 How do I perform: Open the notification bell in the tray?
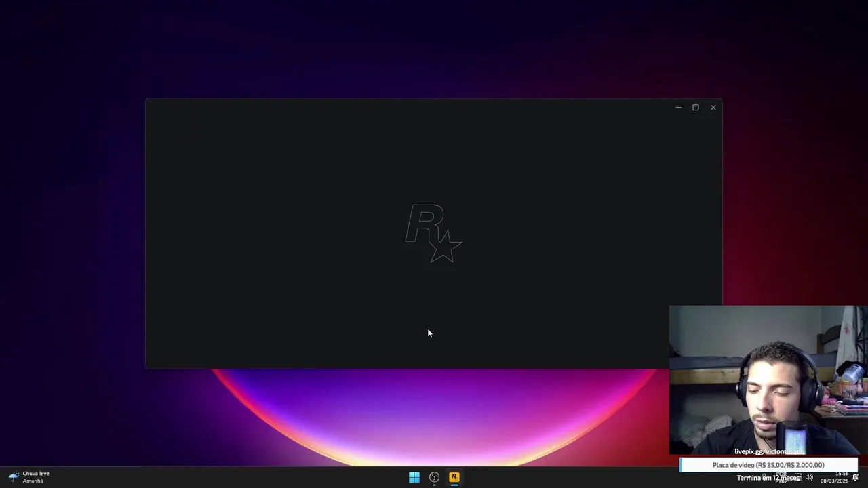pyautogui.click(x=856, y=477)
